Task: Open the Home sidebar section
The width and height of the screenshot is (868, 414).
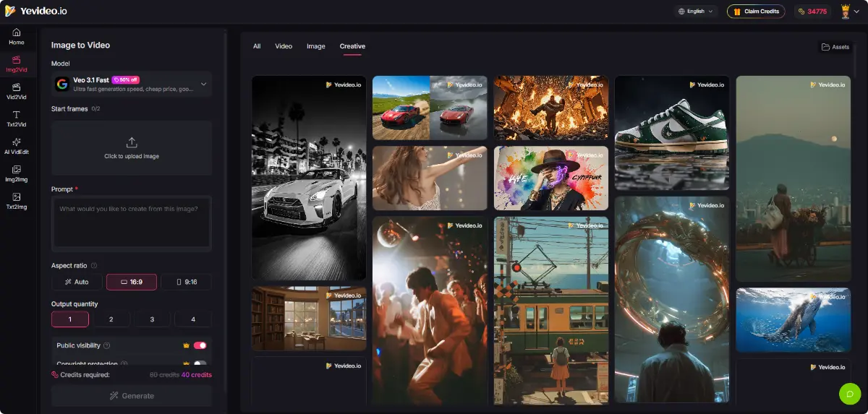Action: pos(17,37)
